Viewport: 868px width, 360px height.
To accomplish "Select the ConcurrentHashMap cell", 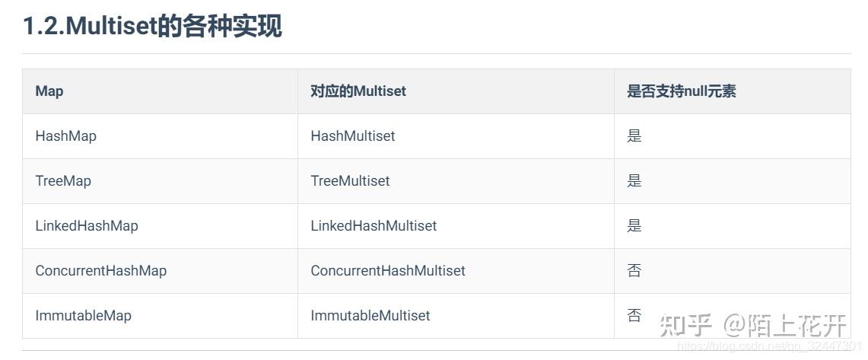I will pyautogui.click(x=101, y=271).
